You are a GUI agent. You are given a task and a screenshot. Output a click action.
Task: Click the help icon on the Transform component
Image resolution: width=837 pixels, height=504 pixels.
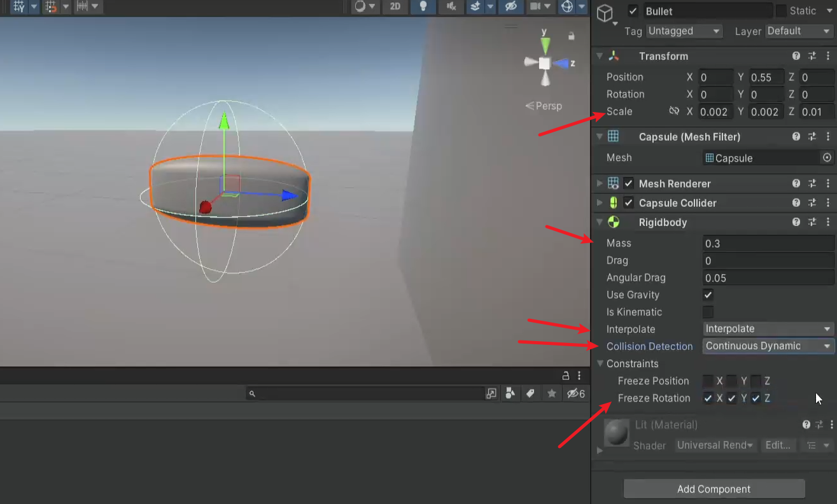796,56
